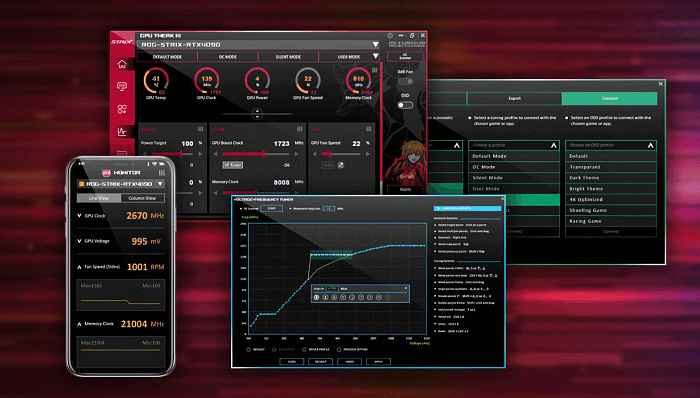
Task: Collapse the OSD profile chooser list
Action: click(650, 145)
